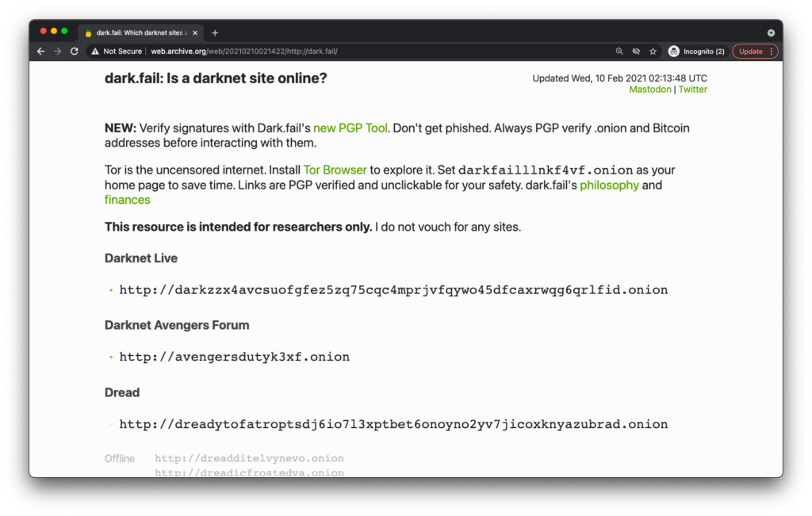Open the Twitter link
This screenshot has width=812, height=516.
click(693, 90)
